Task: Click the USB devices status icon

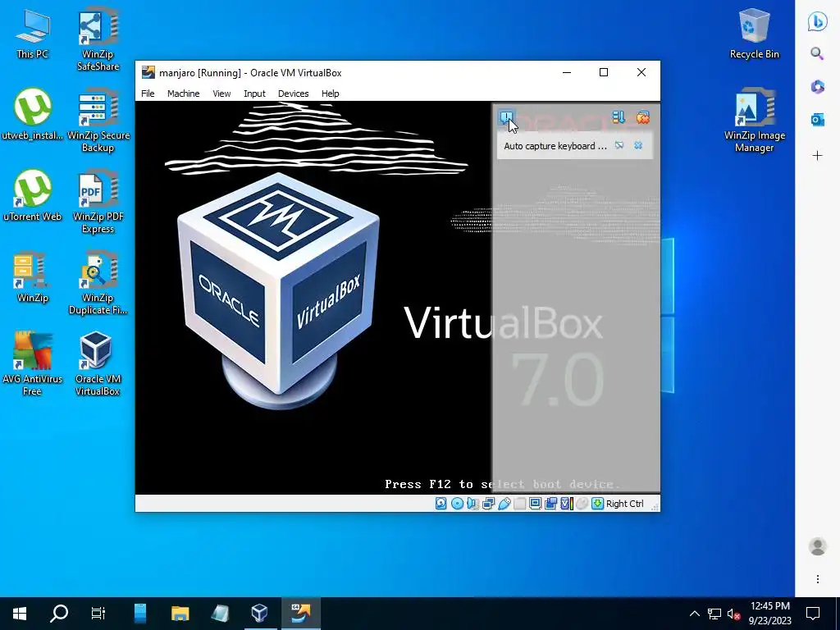Action: tap(504, 504)
